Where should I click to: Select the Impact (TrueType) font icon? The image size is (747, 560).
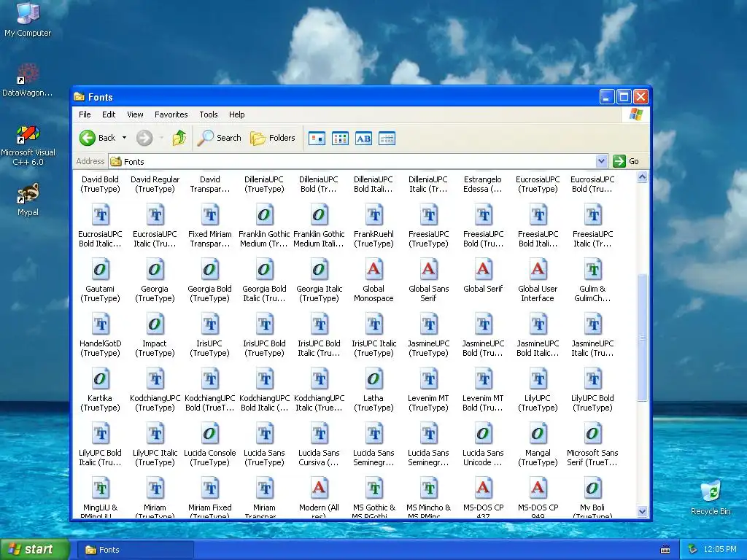[x=155, y=324]
